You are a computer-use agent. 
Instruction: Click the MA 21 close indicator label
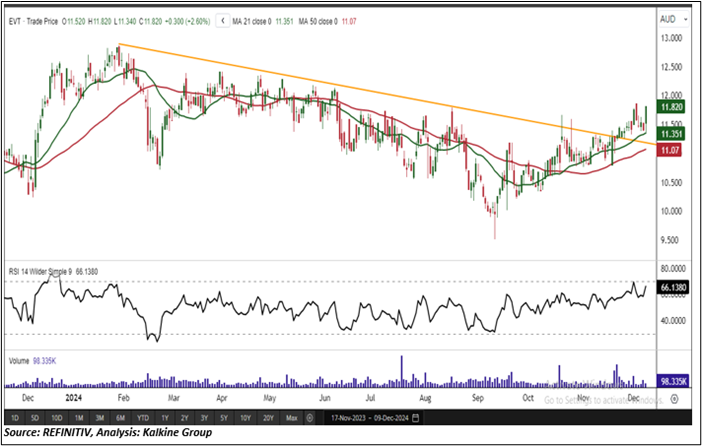(252, 21)
